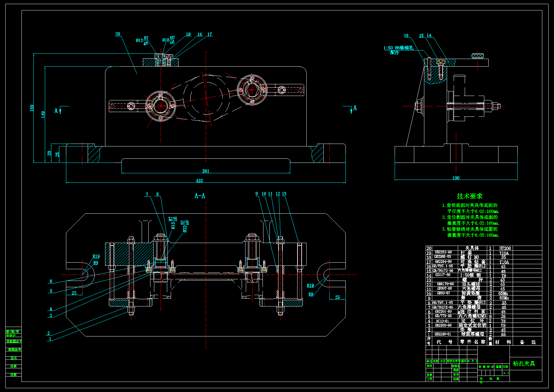Viewport: 554px width, 392px height.
Task: Select the 1:50锥销 part name cell
Action: 470,275
